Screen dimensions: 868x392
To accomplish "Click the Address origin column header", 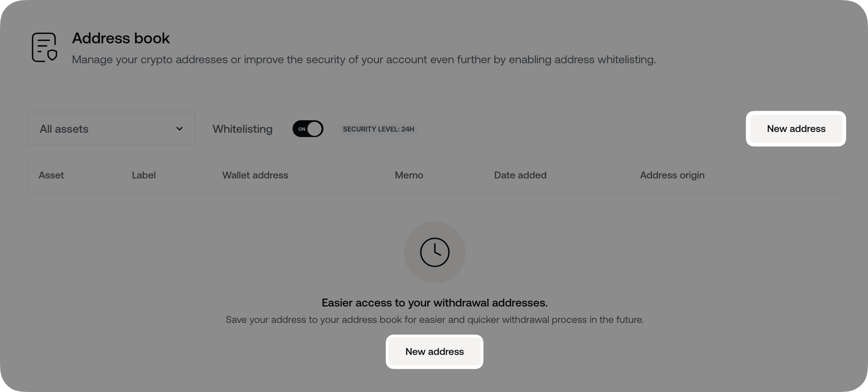I will coord(672,175).
